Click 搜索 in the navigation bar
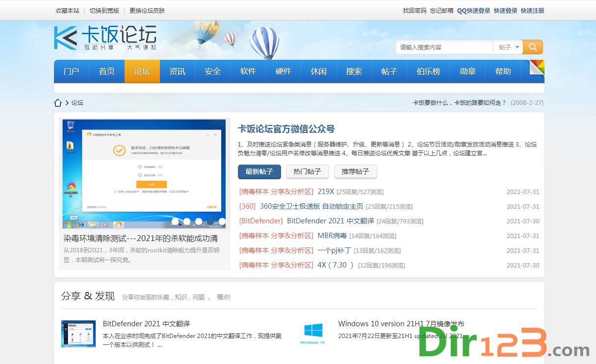 coord(354,72)
